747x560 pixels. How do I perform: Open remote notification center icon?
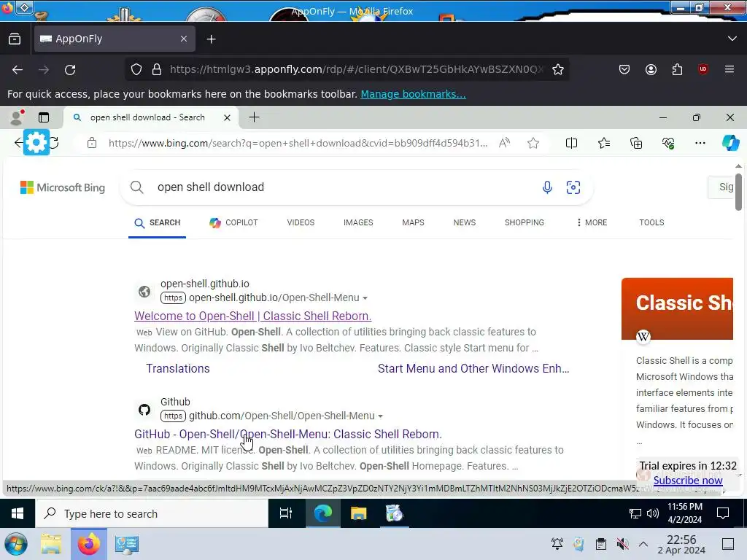point(723,513)
